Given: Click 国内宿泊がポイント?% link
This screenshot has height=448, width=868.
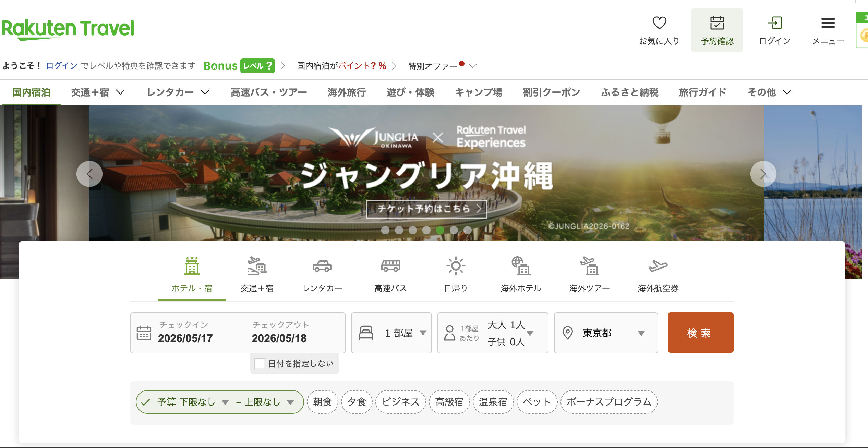Looking at the screenshot, I should coord(341,66).
